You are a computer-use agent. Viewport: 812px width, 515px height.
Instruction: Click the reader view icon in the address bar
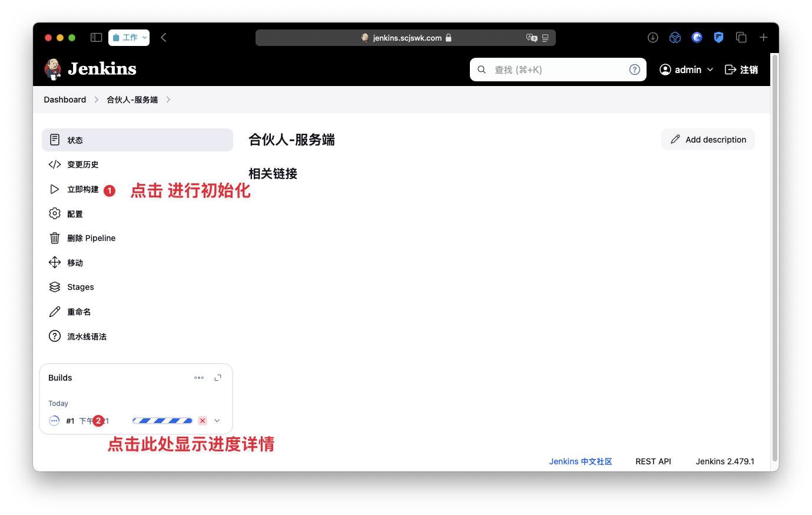[x=545, y=38]
